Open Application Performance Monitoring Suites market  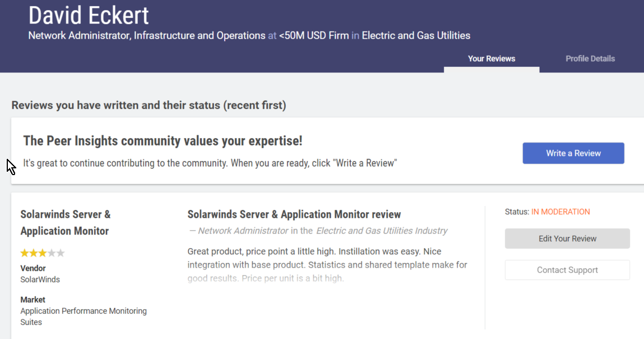84,317
